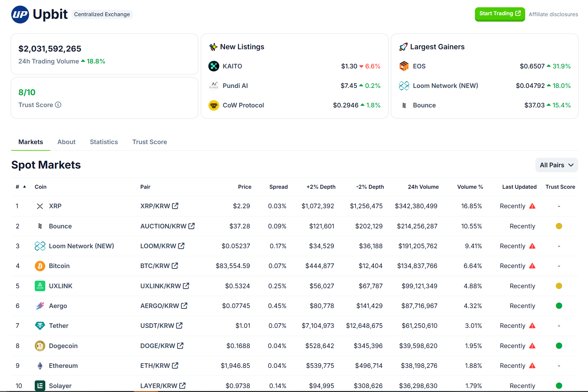Switch to the About tab

(66, 142)
